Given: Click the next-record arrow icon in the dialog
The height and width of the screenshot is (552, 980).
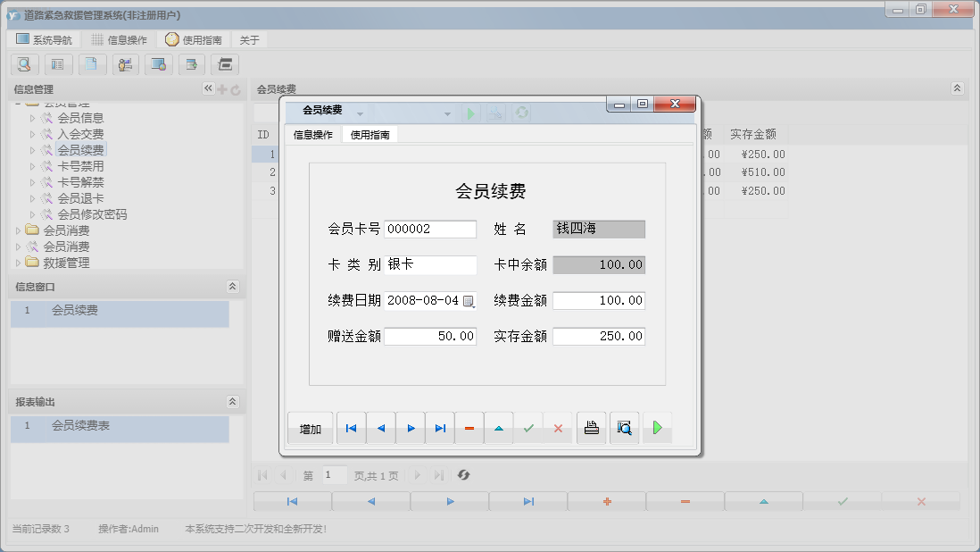Looking at the screenshot, I should 410,428.
